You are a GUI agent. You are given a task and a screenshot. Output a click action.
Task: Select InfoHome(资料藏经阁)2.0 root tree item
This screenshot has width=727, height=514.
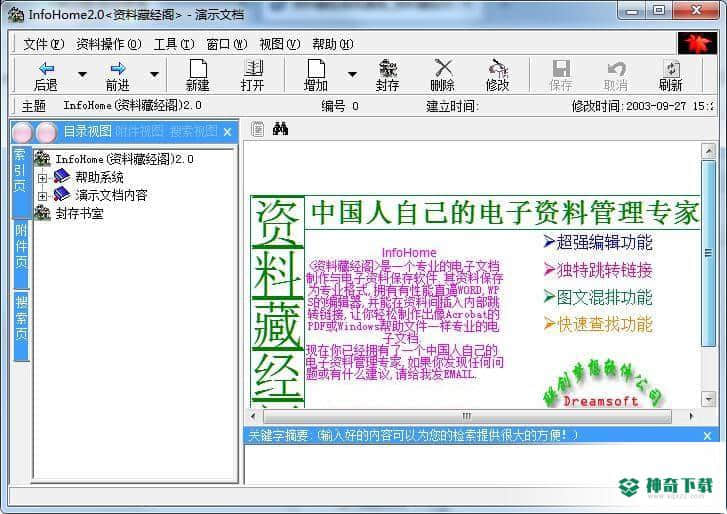124,159
